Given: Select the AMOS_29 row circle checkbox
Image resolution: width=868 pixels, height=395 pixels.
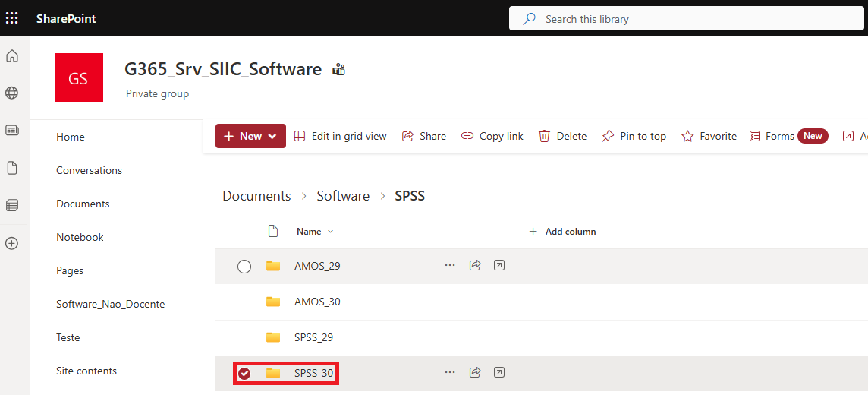Looking at the screenshot, I should (x=244, y=266).
